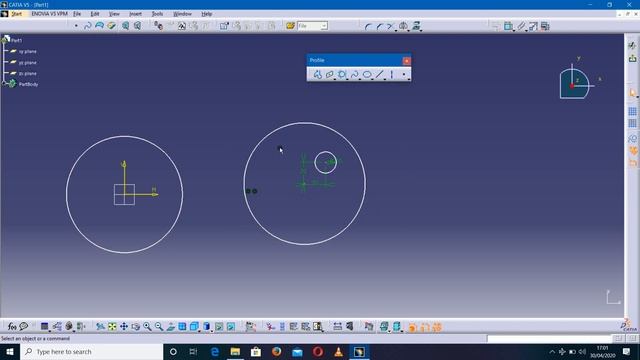Click the Exit Workbench icon on right toolbar
Viewport: 640px width, 360px height.
coord(632,58)
